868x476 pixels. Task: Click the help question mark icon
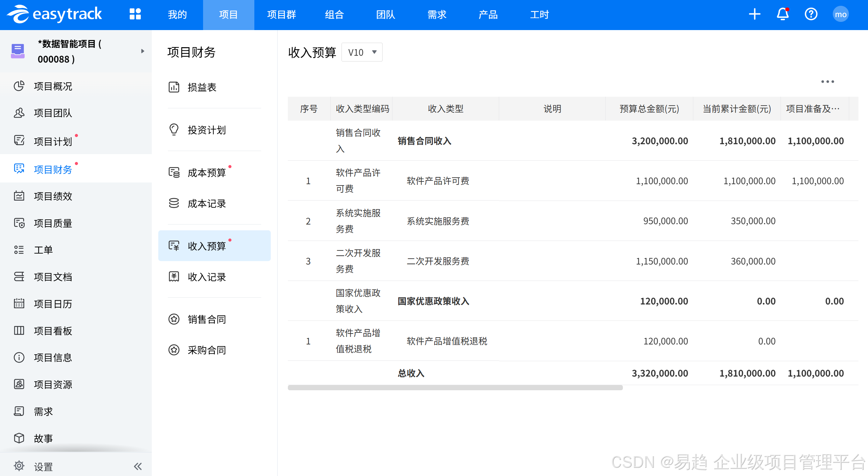point(811,14)
